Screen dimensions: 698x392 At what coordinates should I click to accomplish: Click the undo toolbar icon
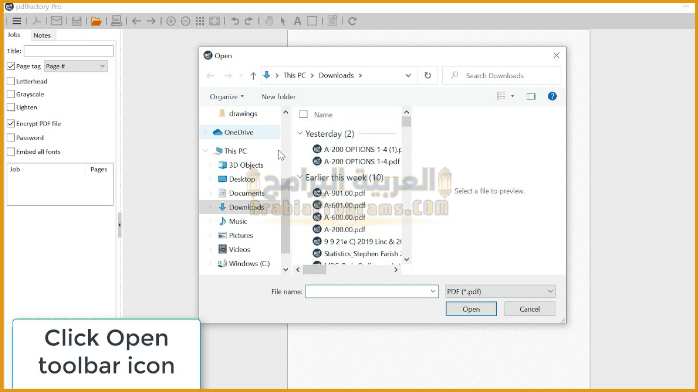235,21
